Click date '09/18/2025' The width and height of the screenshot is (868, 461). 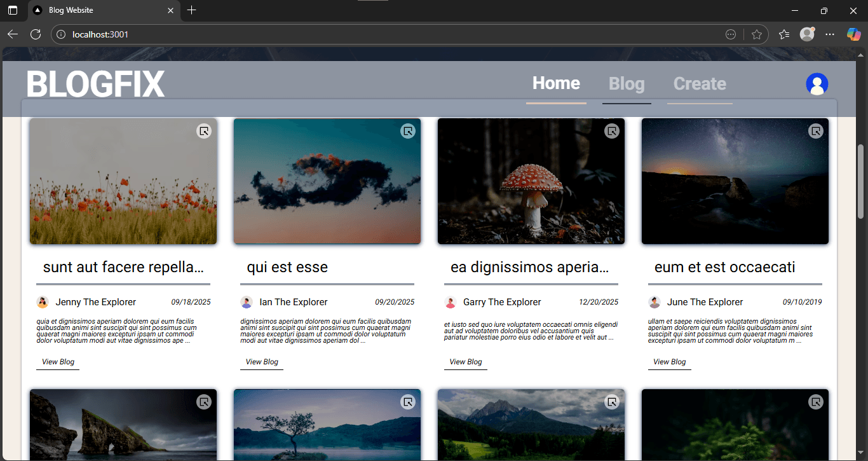click(191, 302)
